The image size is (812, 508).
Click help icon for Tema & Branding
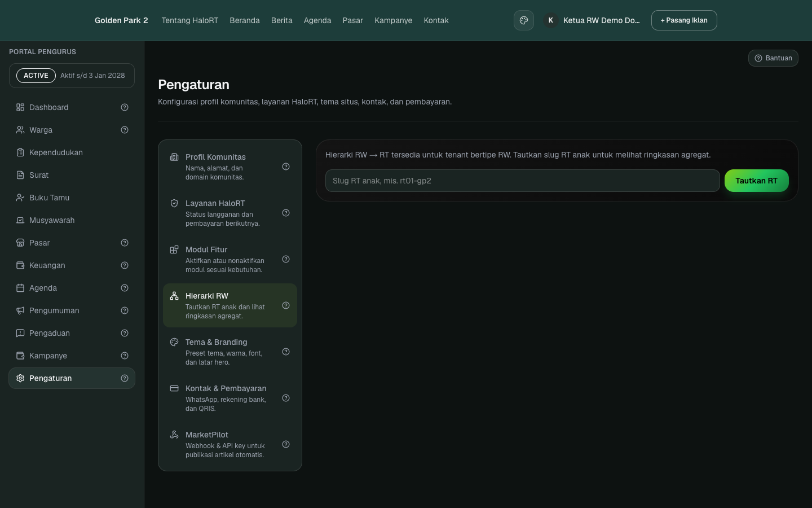pos(286,352)
